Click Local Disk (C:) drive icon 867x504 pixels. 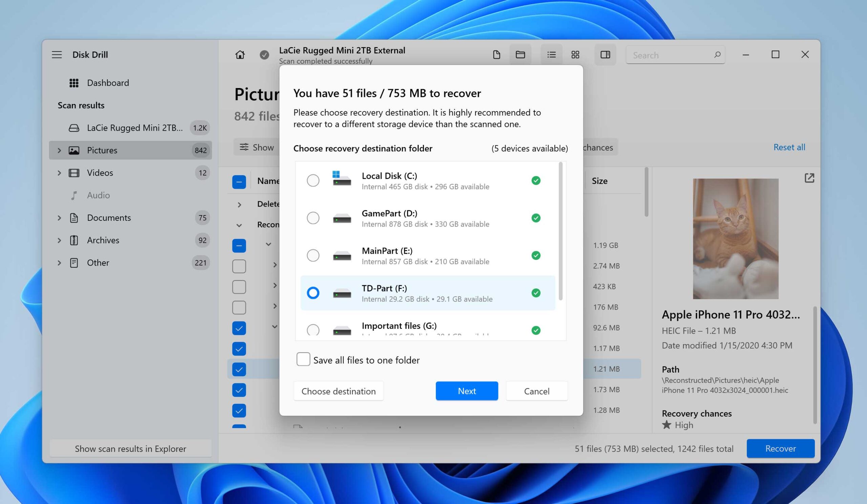tap(342, 178)
